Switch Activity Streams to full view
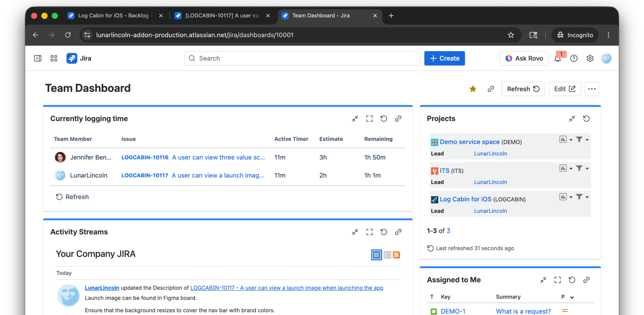 pos(377,255)
